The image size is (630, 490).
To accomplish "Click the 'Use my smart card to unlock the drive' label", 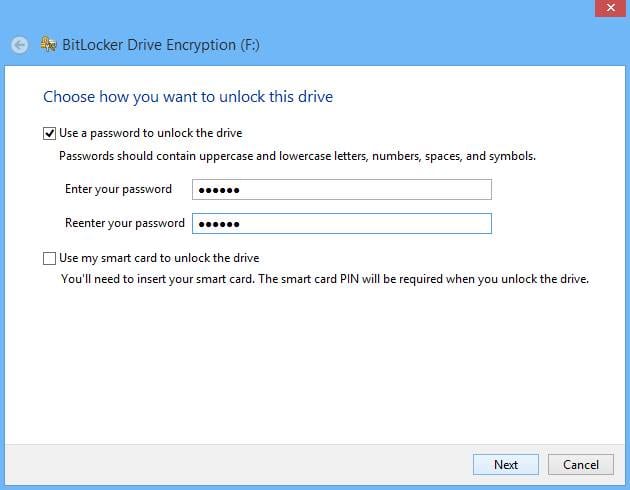I will pyautogui.click(x=159, y=258).
